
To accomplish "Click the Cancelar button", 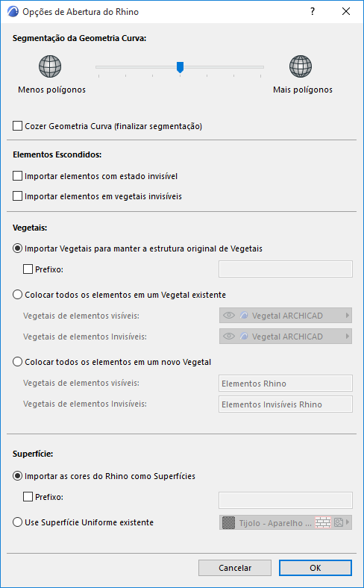I will point(235,568).
